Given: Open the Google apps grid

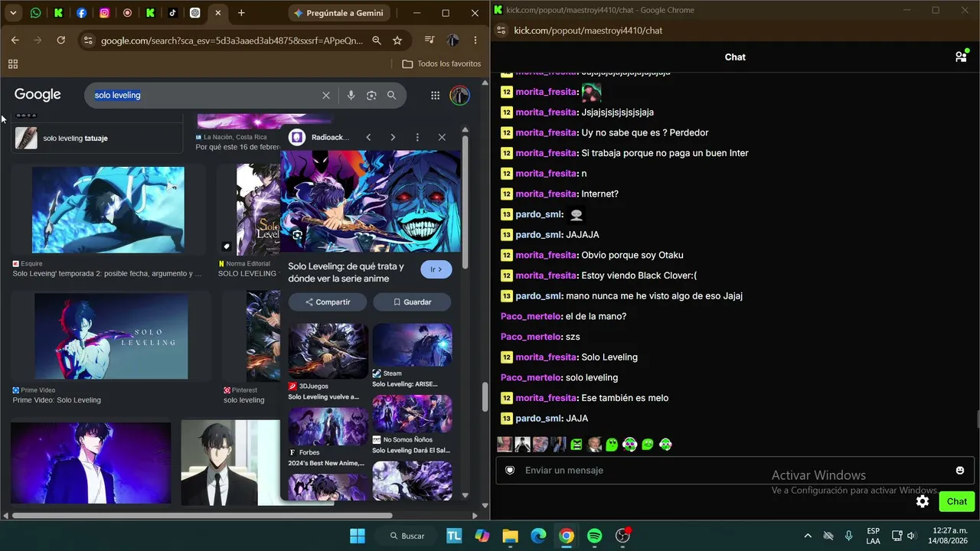Looking at the screenshot, I should (435, 96).
